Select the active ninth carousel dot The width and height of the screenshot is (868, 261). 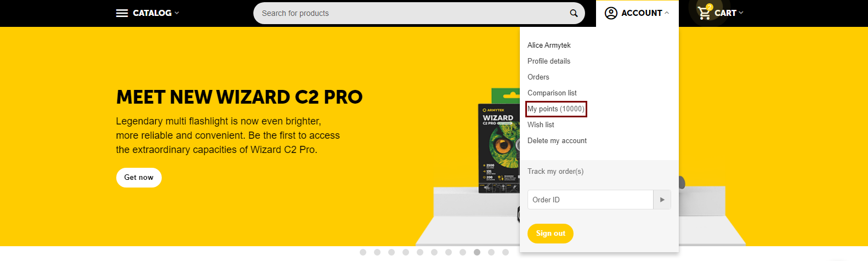(x=477, y=252)
